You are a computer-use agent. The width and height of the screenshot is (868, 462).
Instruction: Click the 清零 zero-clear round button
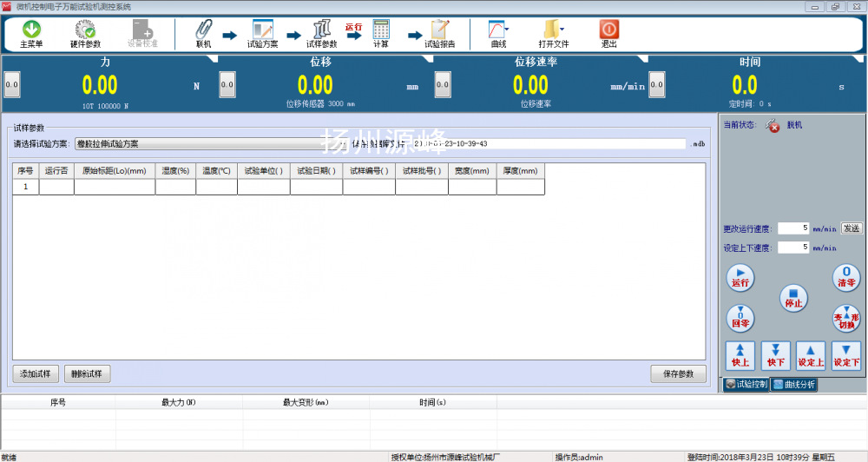tap(845, 277)
